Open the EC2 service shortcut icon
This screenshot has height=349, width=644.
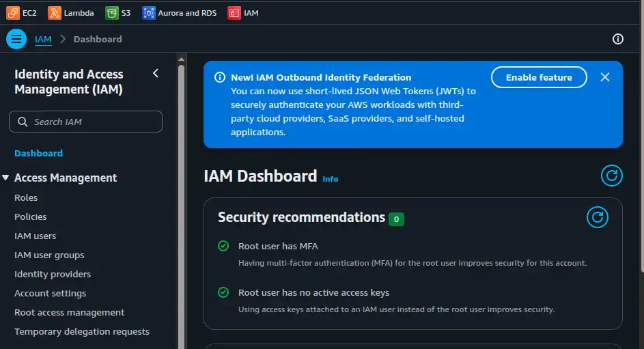click(13, 13)
